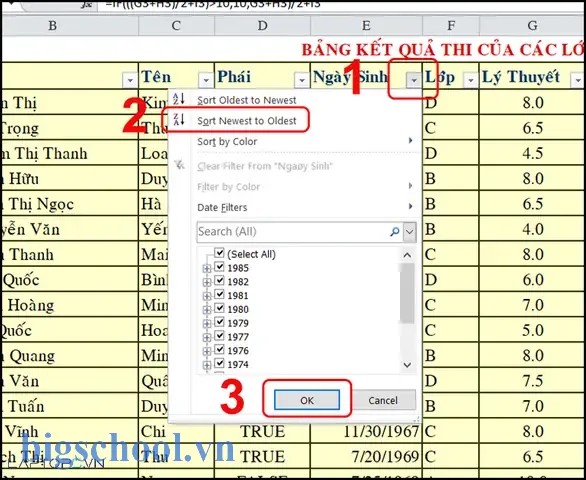The image size is (586, 480).
Task: Expand the 1981 year node
Action: (207, 296)
